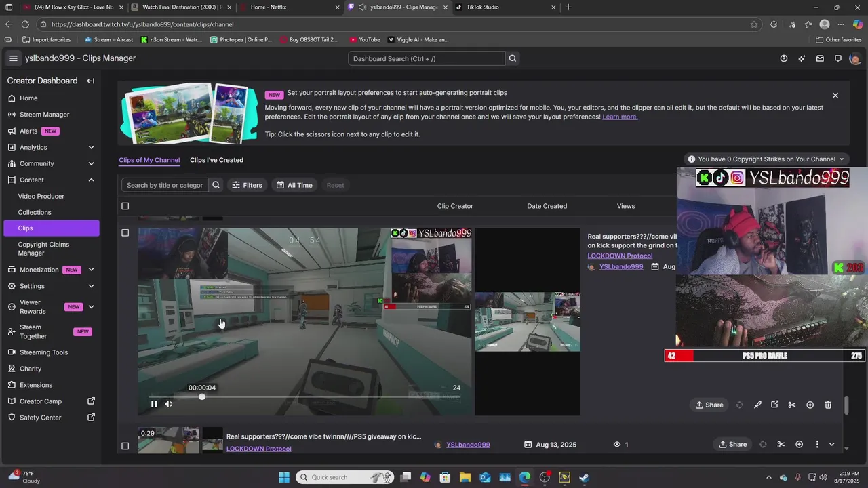Viewport: 868px width, 488px height.
Task: Expand the Monetization sidebar section
Action: coord(91,270)
